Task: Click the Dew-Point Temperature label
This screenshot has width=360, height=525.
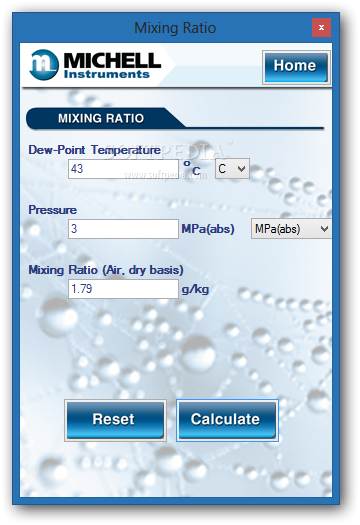Action: pos(94,150)
